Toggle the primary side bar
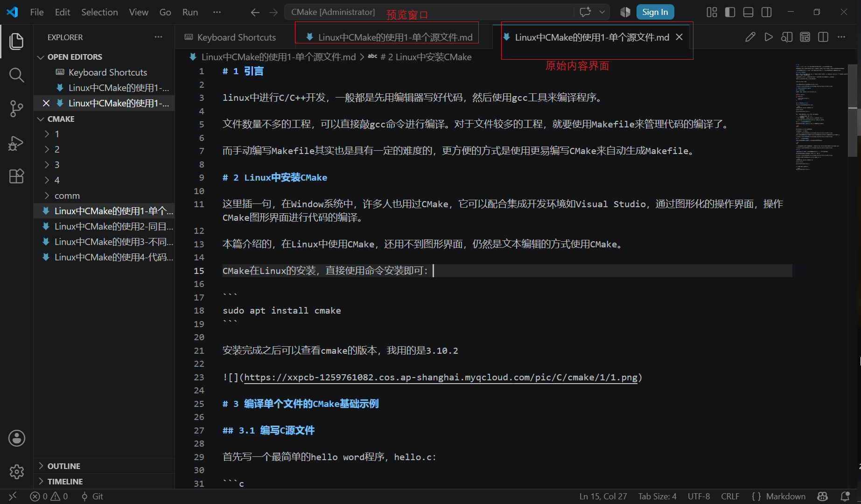 (x=730, y=12)
